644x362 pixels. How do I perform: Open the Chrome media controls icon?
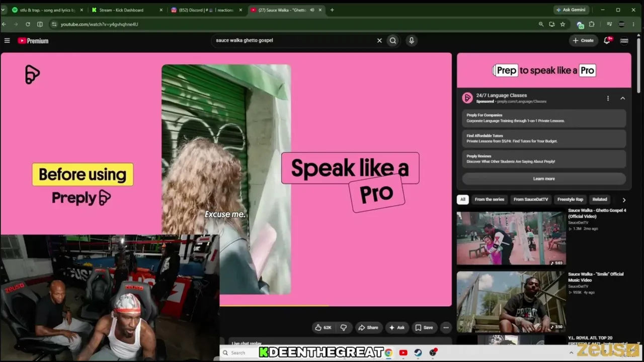coord(609,24)
